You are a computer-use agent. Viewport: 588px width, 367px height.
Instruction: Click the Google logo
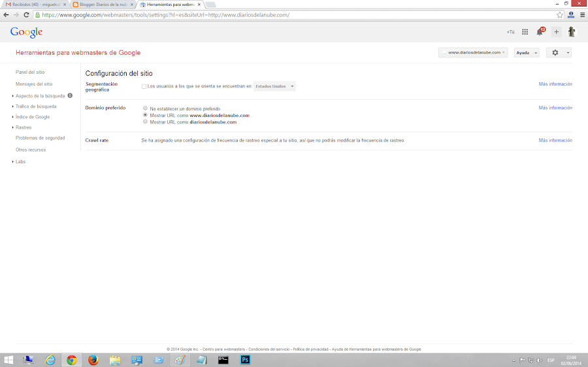(x=26, y=32)
